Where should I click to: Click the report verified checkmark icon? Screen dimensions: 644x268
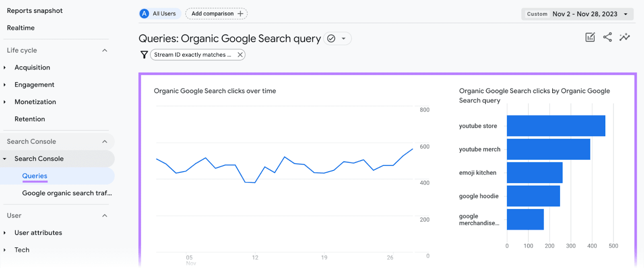point(331,39)
